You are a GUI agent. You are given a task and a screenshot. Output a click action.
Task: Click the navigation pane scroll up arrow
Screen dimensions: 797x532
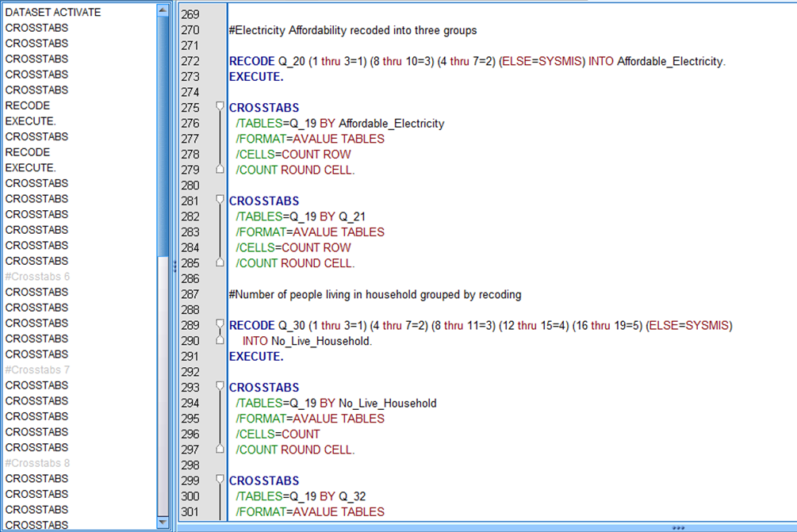point(163,10)
